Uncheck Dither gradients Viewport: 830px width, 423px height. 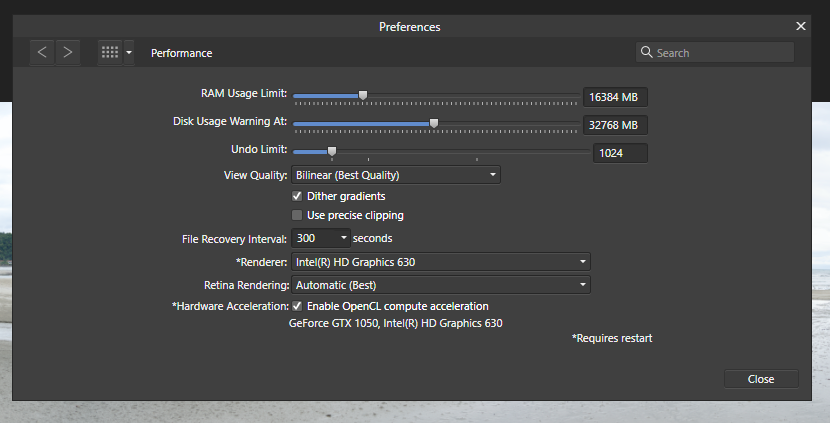(x=297, y=196)
